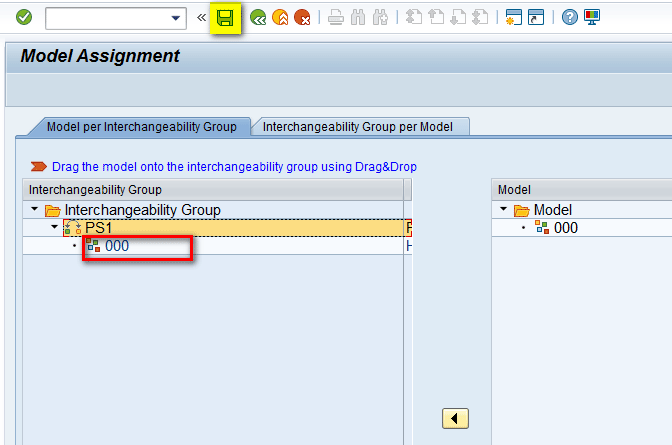Click the left arrow assign button
The image size is (672, 445).
point(455,418)
